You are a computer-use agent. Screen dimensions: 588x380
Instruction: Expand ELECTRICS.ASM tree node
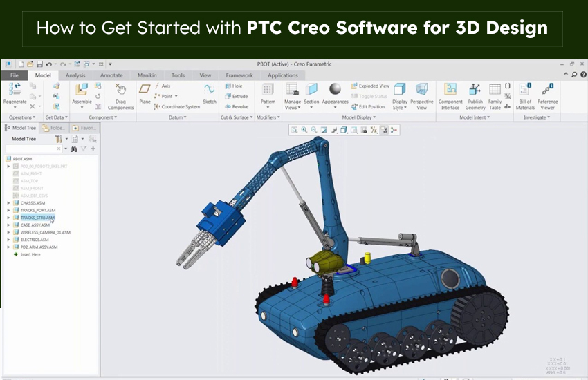pos(8,240)
